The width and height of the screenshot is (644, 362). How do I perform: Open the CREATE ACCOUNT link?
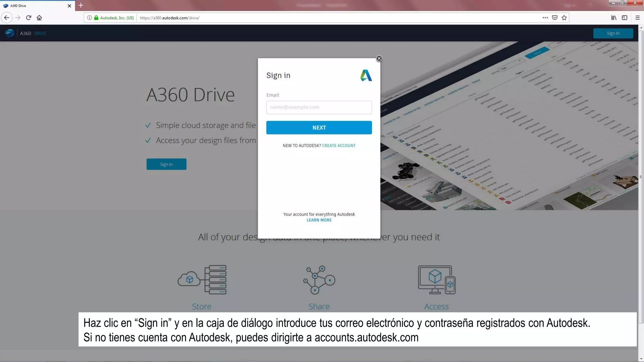point(339,145)
